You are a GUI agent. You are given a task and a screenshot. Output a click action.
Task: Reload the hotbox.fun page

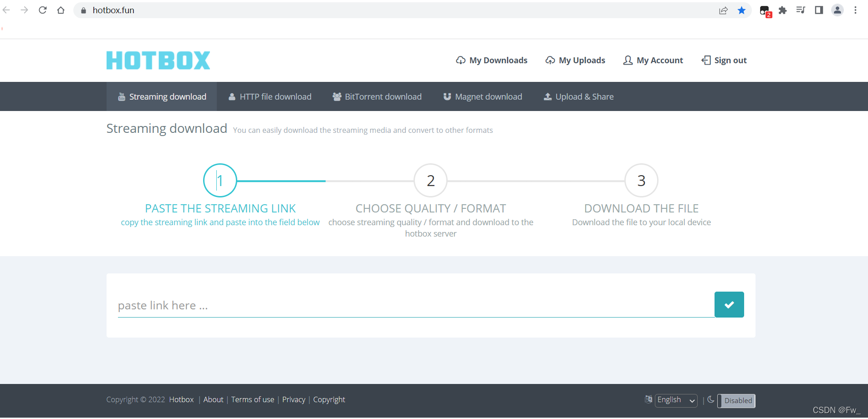[43, 10]
